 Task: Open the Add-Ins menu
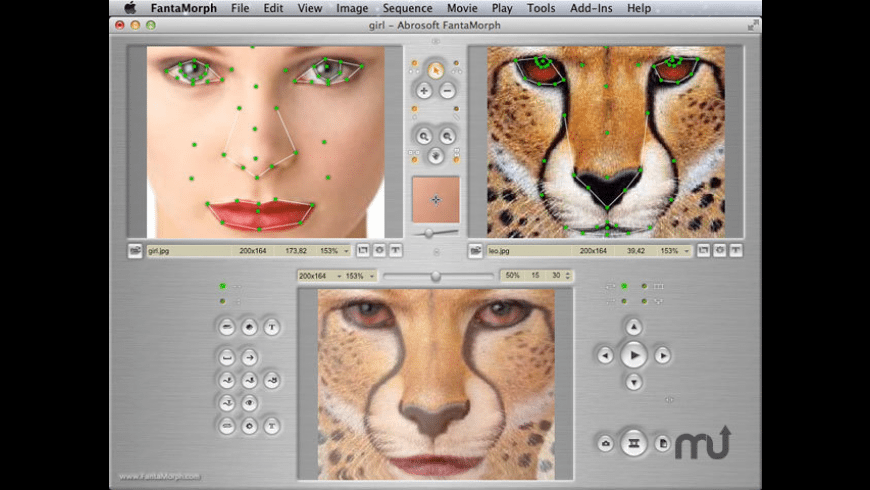(591, 8)
